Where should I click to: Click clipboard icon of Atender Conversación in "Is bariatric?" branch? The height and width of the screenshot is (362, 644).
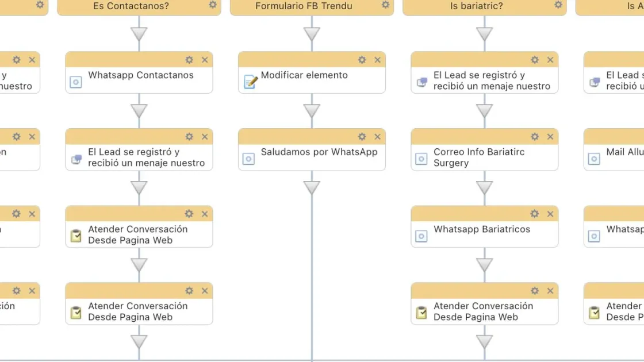coord(421,313)
